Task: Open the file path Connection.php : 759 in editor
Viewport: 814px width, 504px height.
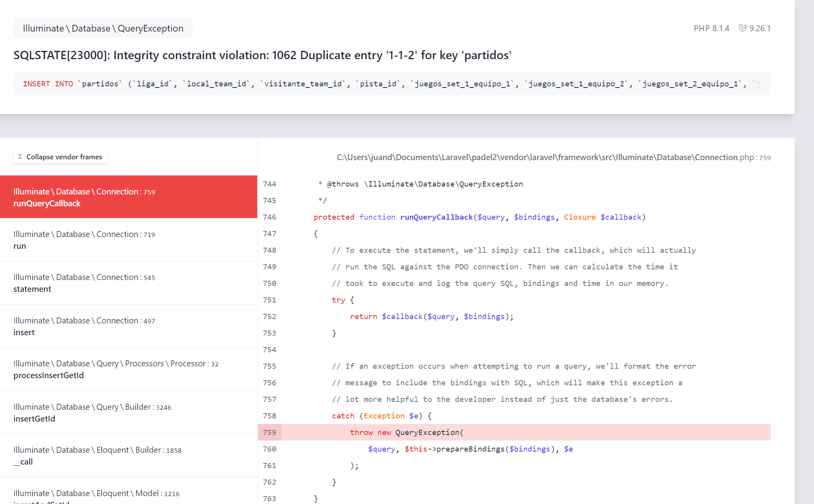Action: (552, 157)
